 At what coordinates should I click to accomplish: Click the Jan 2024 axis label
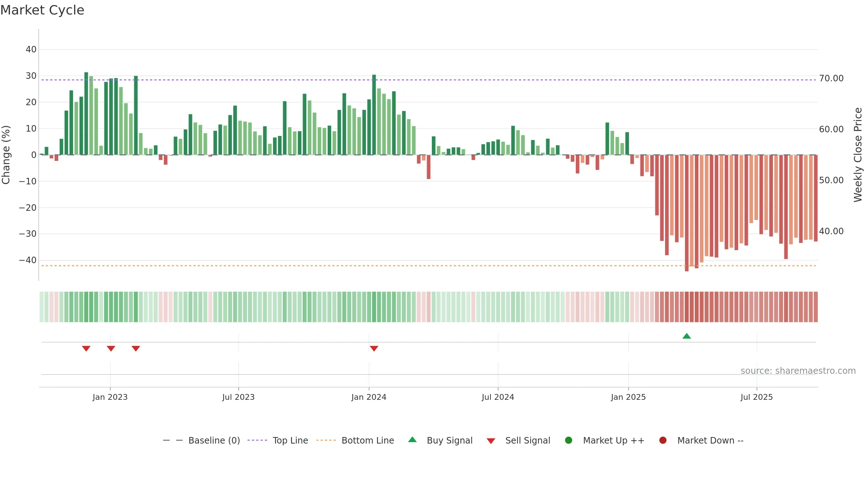pos(369,397)
